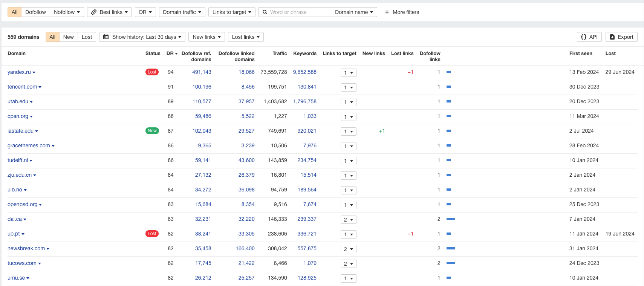This screenshot has width=644, height=286.
Task: Expand links to target for dal.ca
Action: [348, 220]
